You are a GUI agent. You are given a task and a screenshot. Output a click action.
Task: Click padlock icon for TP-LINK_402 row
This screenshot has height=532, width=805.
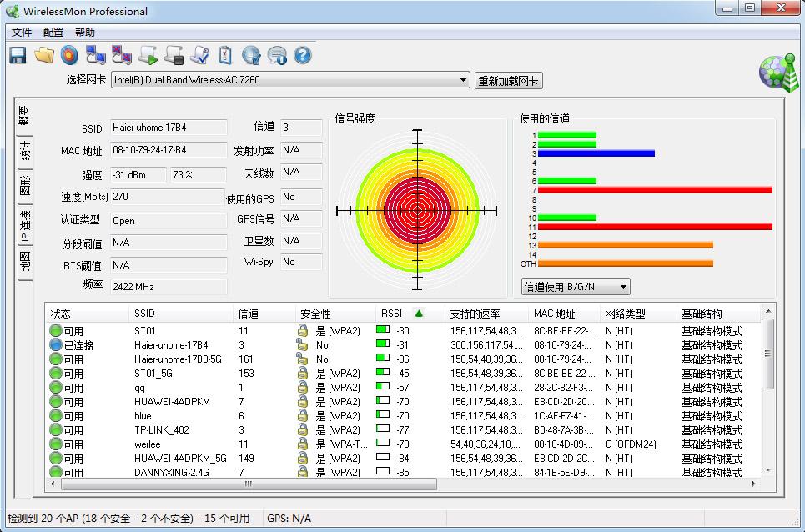(x=303, y=429)
